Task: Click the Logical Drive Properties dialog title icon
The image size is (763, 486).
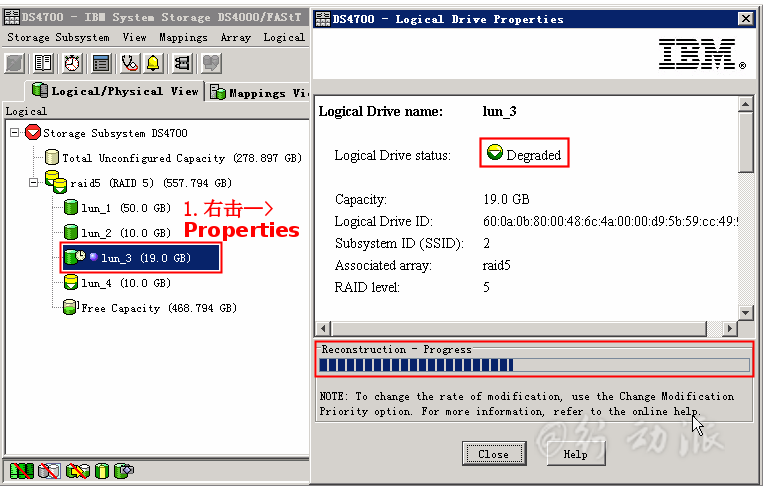Action: pos(323,19)
